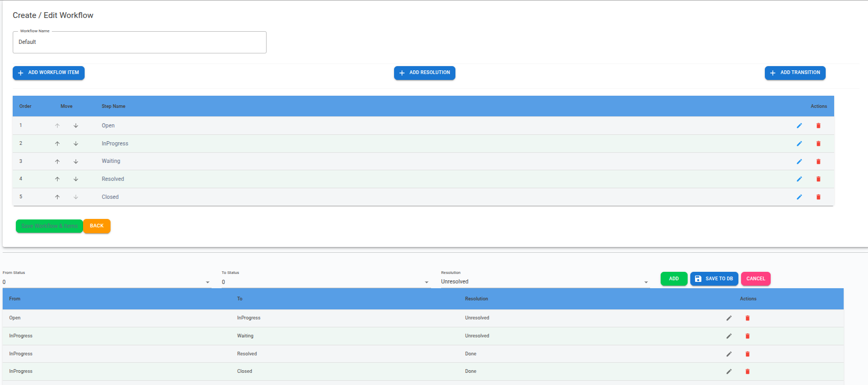Move the InProgress step down

coord(76,144)
